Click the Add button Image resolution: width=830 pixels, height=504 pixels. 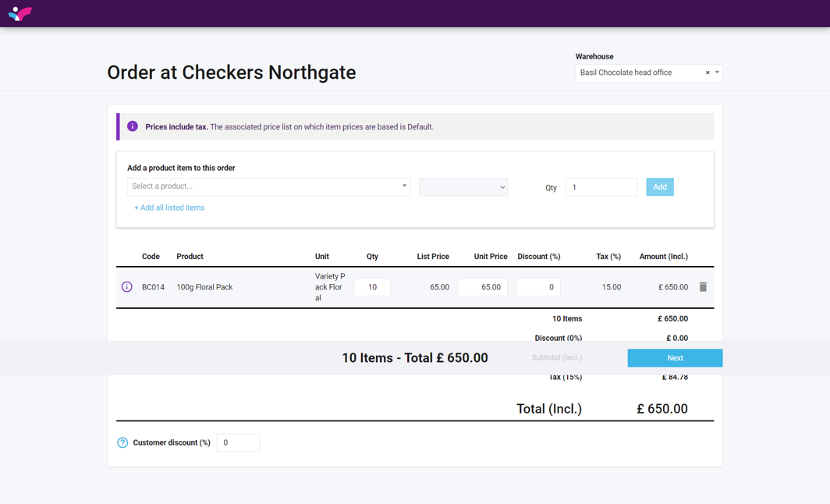click(x=659, y=187)
